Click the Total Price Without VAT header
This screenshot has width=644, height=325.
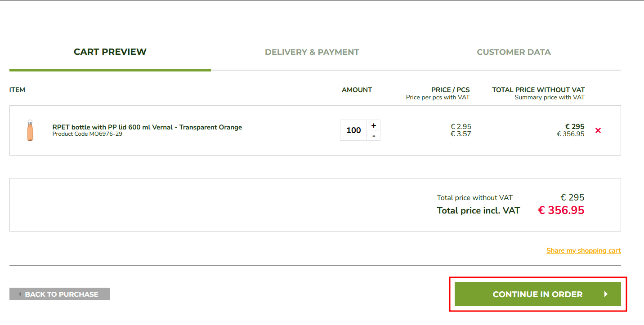pyautogui.click(x=538, y=90)
